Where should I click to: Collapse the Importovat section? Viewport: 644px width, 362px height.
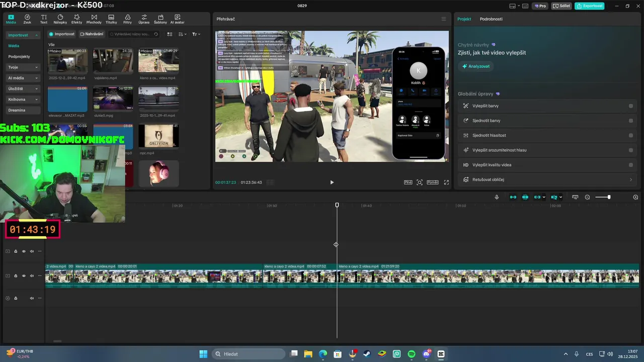coord(23,35)
